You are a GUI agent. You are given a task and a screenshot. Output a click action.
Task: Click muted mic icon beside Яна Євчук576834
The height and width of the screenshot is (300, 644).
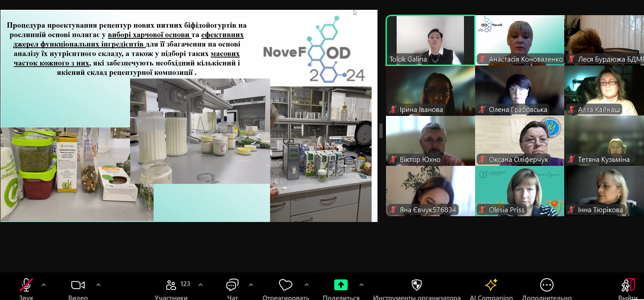(x=393, y=210)
